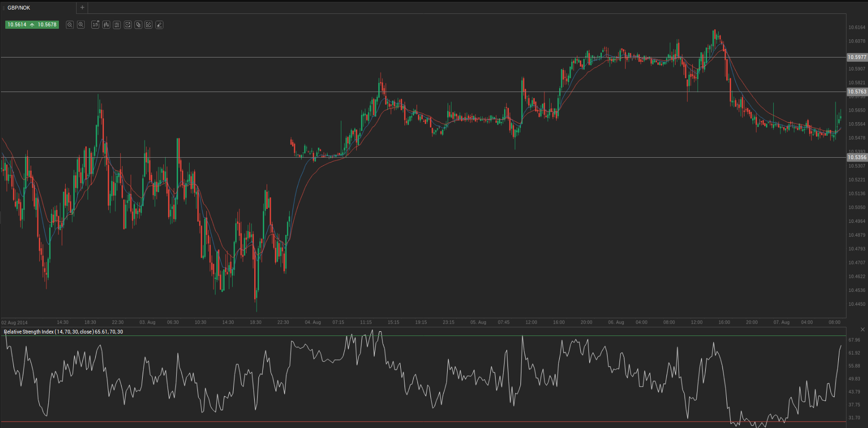The width and height of the screenshot is (868, 428).
Task: Select the pencil drawing tool icon
Action: tap(149, 25)
